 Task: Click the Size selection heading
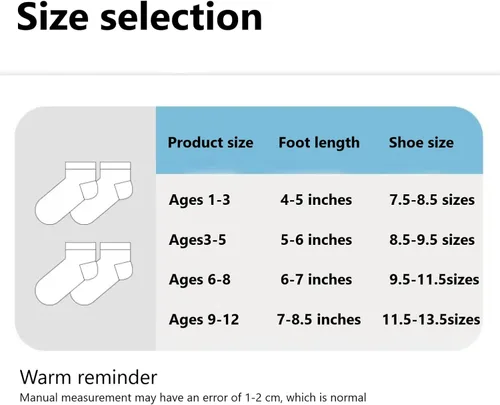(x=140, y=17)
